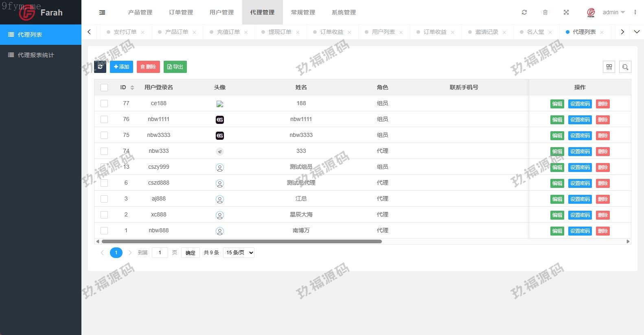Screen dimensions: 644x335
Task: Check the select-all checkbox in table header
Action: pyautogui.click(x=104, y=88)
